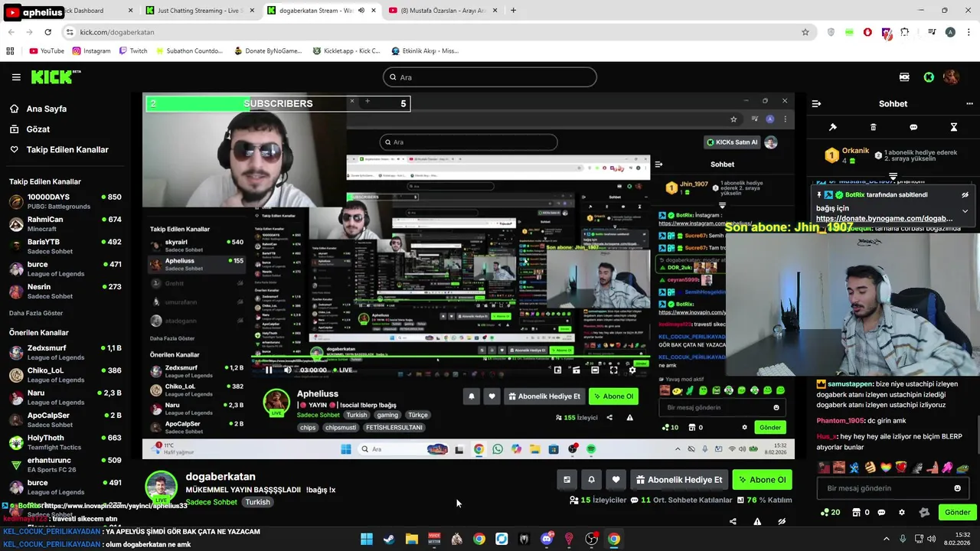
Task: Click the green K Kicks icon in header
Action: click(929, 77)
